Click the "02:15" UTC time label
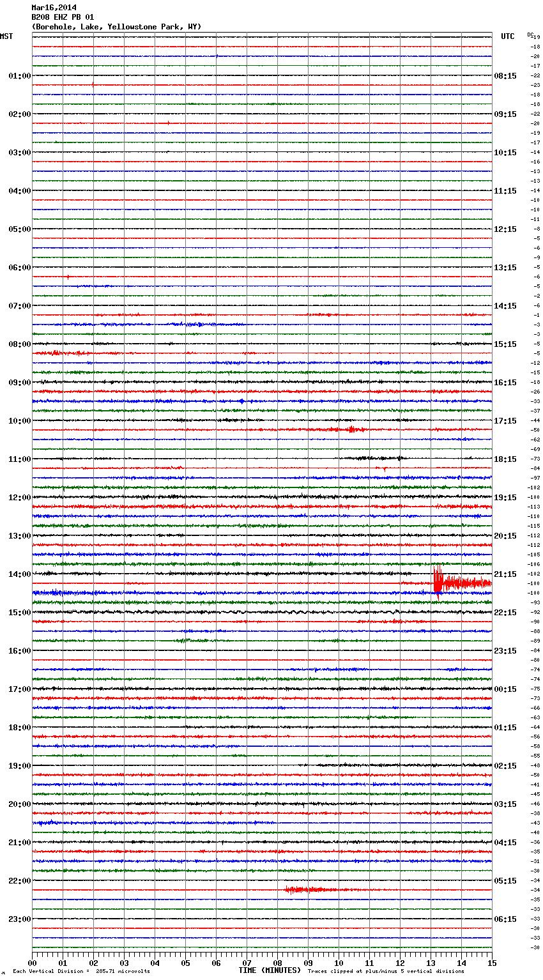The width and height of the screenshot is (543, 980). tap(505, 766)
